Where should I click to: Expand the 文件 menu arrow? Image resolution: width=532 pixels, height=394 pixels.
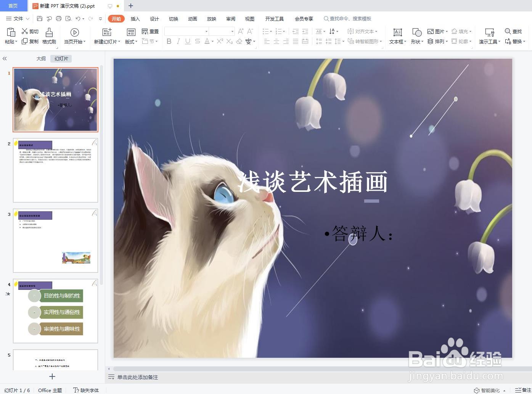27,18
